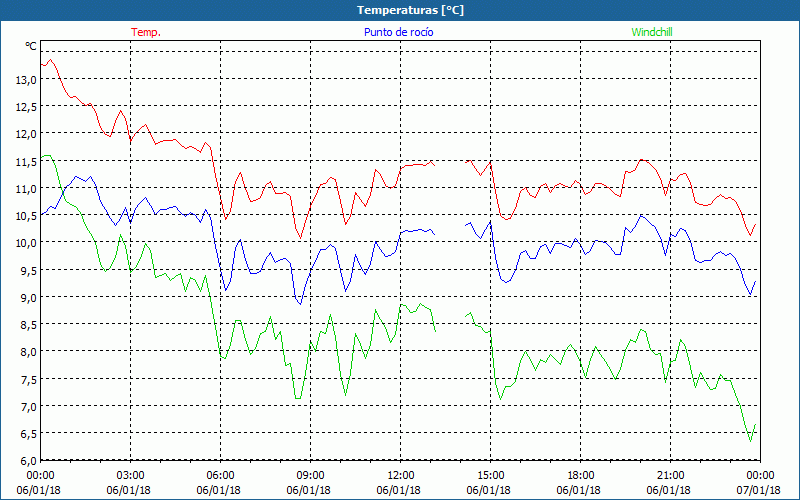Click the '°C' axis unit label
The width and height of the screenshot is (800, 500).
tap(31, 46)
